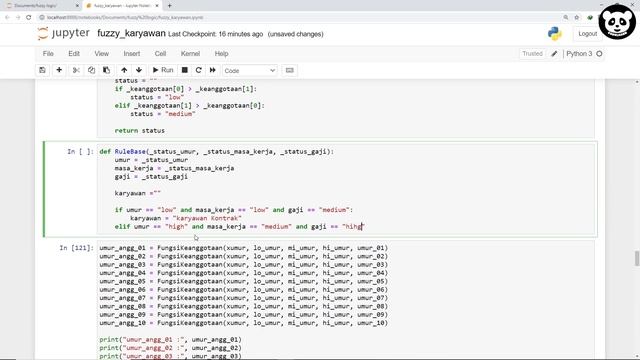Open the Cell menu
640x360 pixels.
[x=160, y=53]
